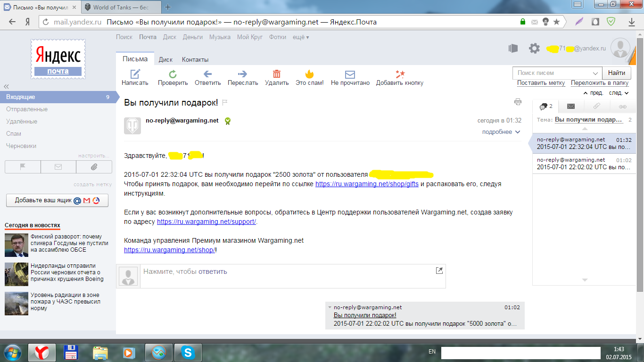Reply using the Ответить icon
Viewport: 644px width, 362px height.
[207, 74]
